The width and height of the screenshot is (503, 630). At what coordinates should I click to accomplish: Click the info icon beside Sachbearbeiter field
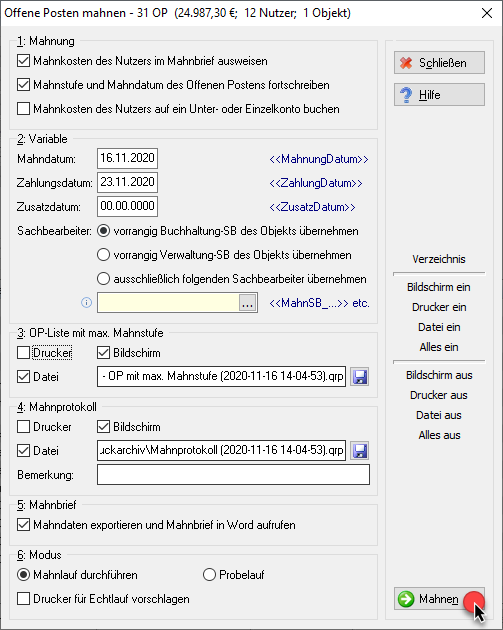86,303
